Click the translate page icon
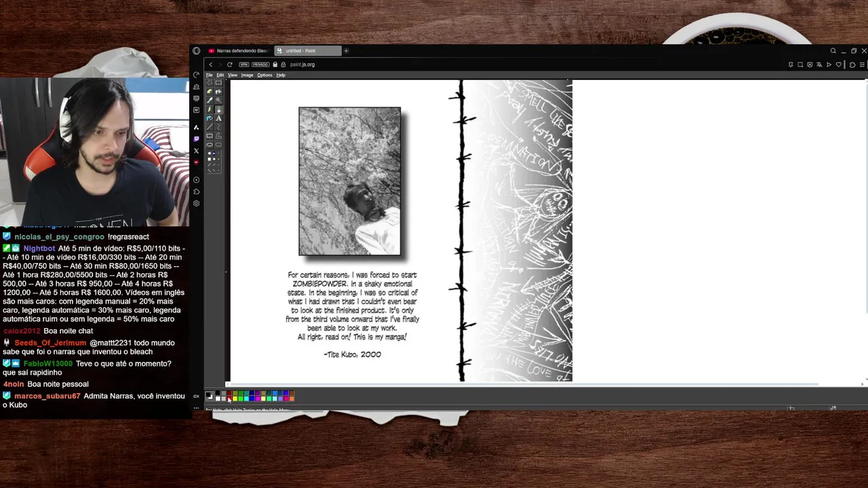Image resolution: width=868 pixels, height=488 pixels. [819, 64]
